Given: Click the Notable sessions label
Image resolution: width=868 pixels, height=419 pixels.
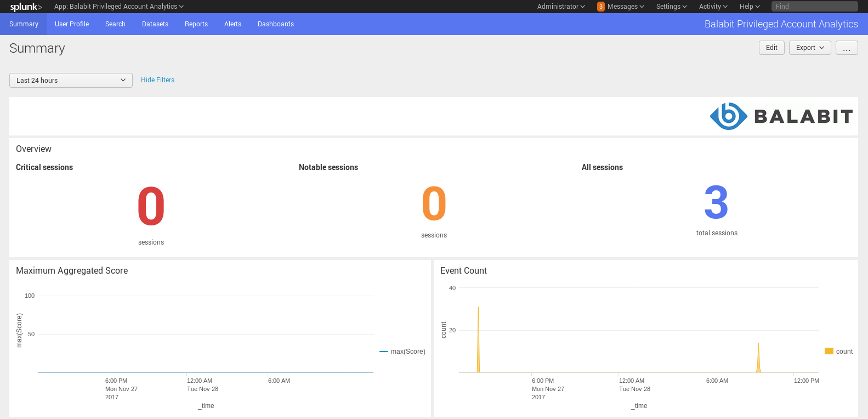Looking at the screenshot, I should tap(328, 167).
